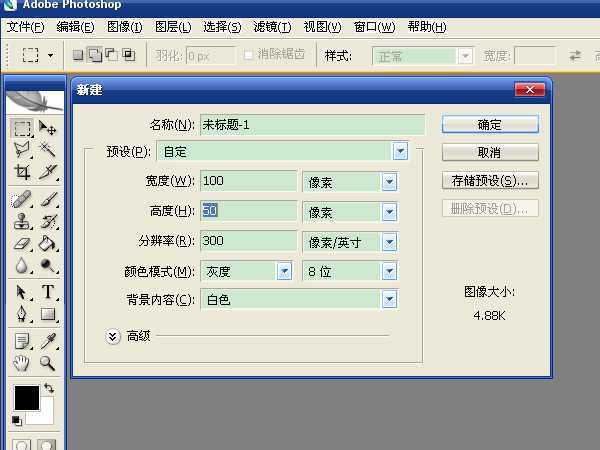This screenshot has height=450, width=600.
Task: Open the 预设 preset dropdown
Action: (400, 151)
